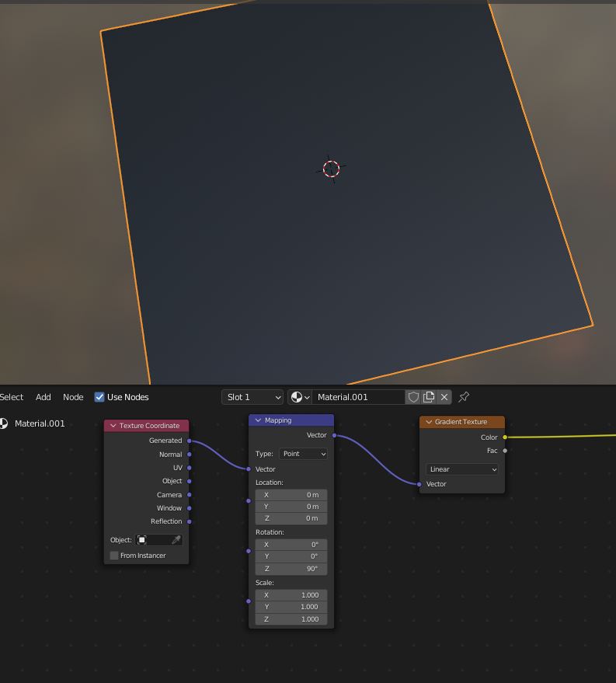The image size is (616, 683).
Task: Open the Mapping Type Point dropdown
Action: point(303,454)
